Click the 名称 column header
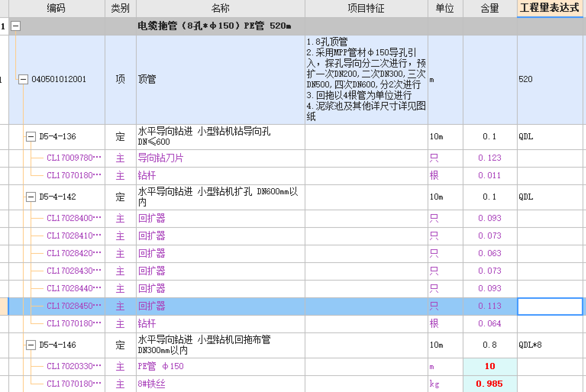This screenshot has height=392, width=586. tap(221, 8)
